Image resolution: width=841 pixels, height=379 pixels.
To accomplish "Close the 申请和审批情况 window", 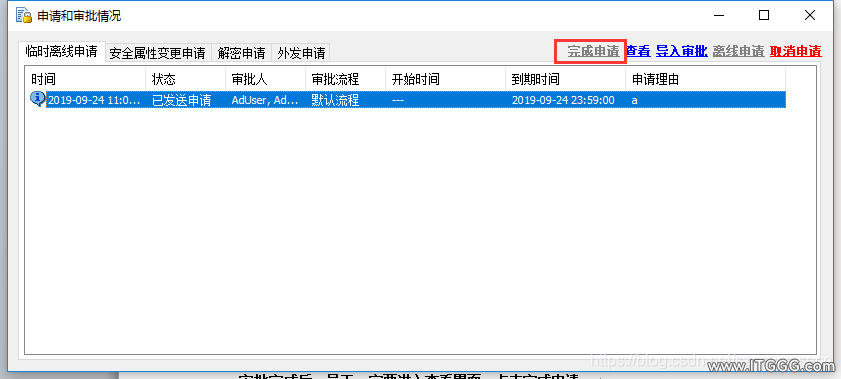I will (x=810, y=16).
